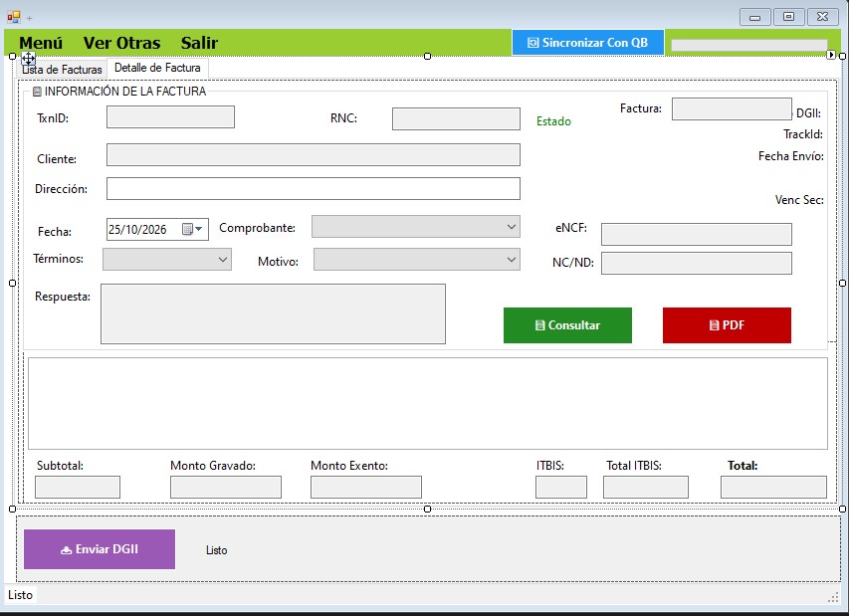Image resolution: width=849 pixels, height=616 pixels.
Task: Click the progress bar beside Sincronizar Con QB
Action: [749, 46]
